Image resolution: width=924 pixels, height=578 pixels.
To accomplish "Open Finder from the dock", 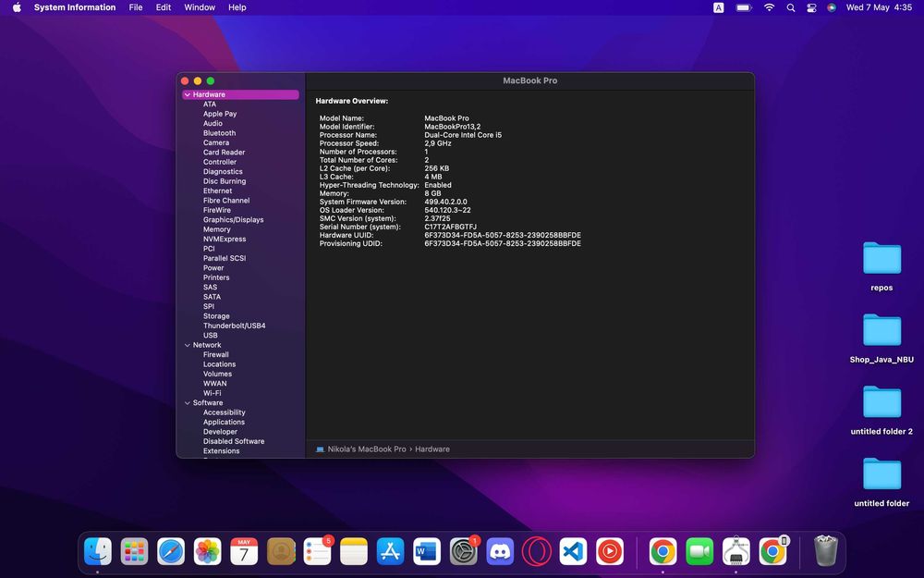I will coord(98,552).
